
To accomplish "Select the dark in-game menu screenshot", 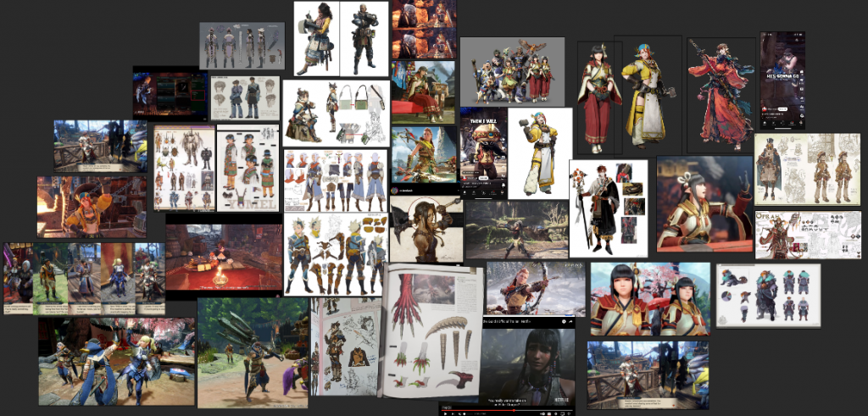I will point(170,93).
